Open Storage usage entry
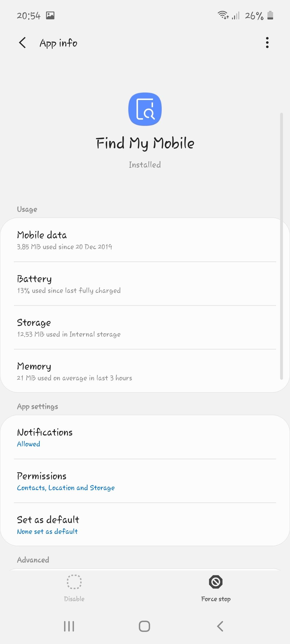This screenshot has height=644, width=290. (145, 328)
